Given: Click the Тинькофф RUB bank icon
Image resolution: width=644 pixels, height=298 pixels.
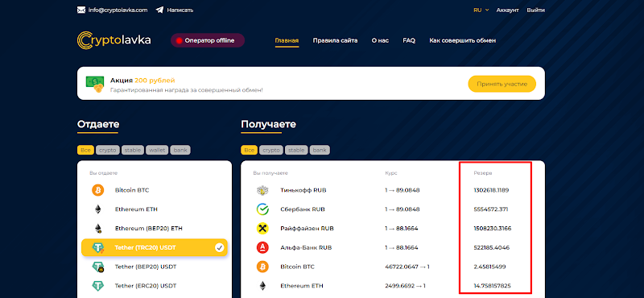Looking at the screenshot, I should 262,190.
